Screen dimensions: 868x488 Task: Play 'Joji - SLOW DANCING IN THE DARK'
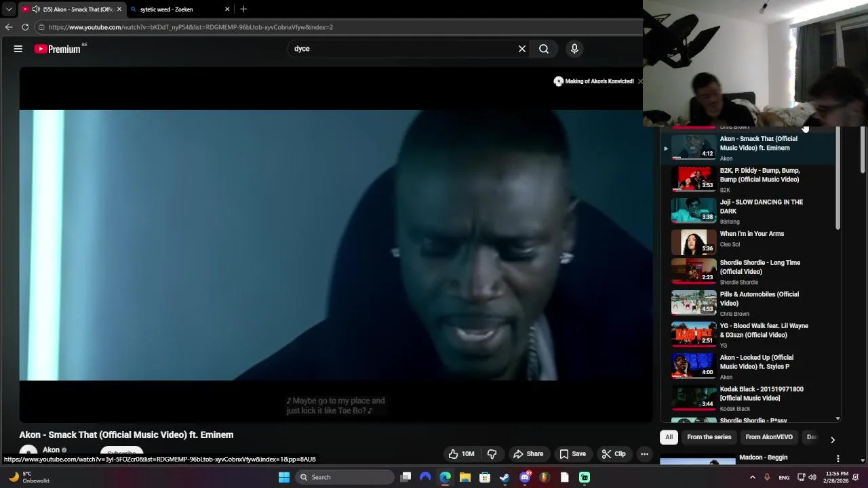coord(749,211)
